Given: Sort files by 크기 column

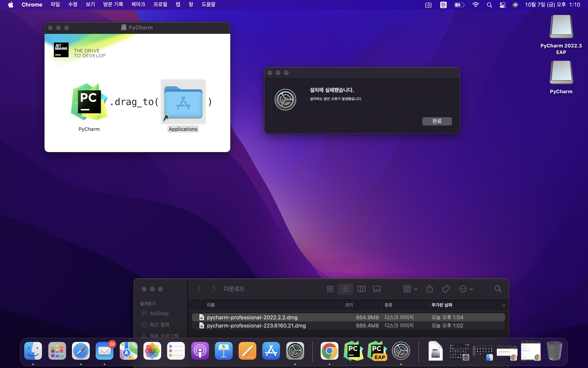Looking at the screenshot, I should click(349, 305).
